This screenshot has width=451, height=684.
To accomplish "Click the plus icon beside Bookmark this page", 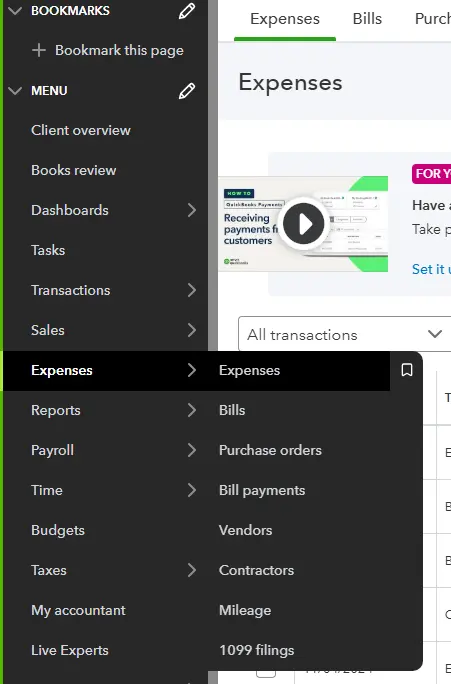I will [x=39, y=50].
